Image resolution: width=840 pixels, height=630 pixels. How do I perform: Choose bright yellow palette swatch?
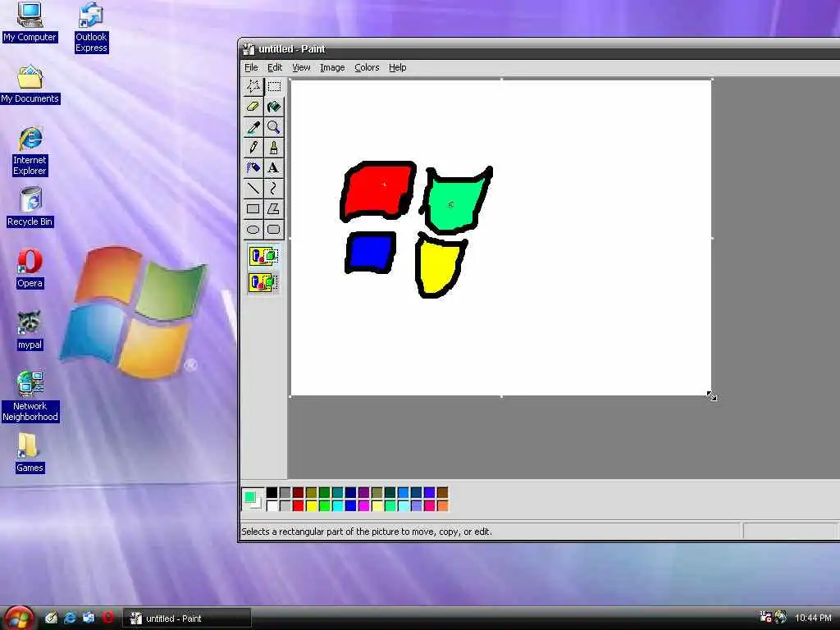pos(311,505)
